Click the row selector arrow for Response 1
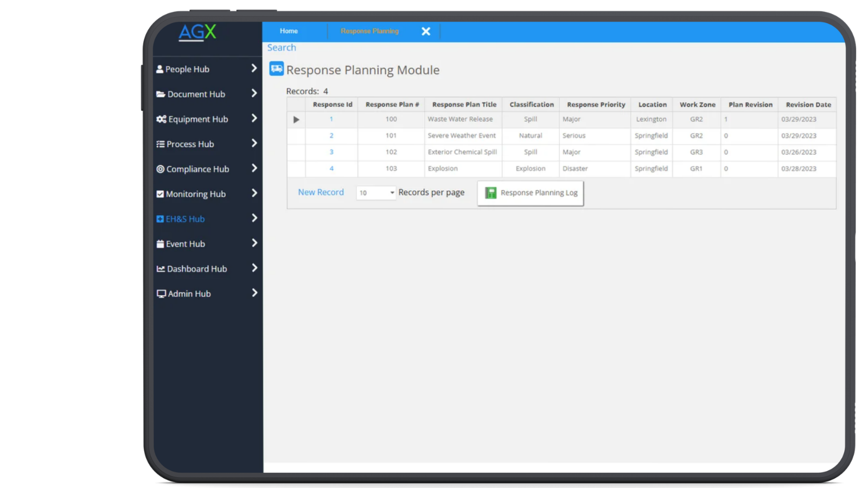Screen dimensions: 868x488 pyautogui.click(x=296, y=119)
